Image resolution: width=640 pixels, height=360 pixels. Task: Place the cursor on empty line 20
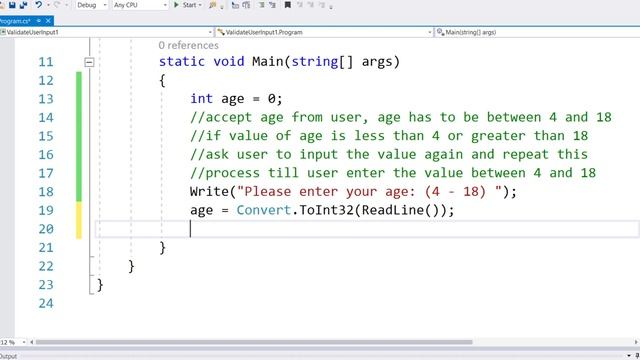(367, 229)
